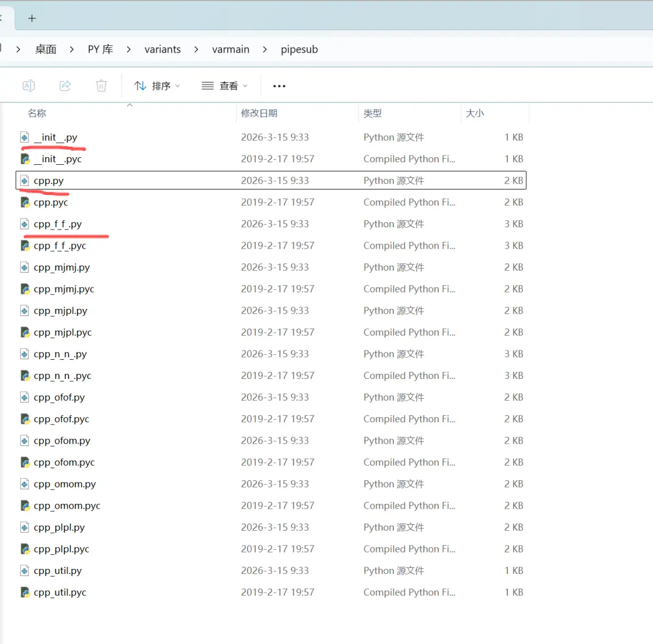Go to the 桌面 breadcrumb folder

click(x=46, y=49)
